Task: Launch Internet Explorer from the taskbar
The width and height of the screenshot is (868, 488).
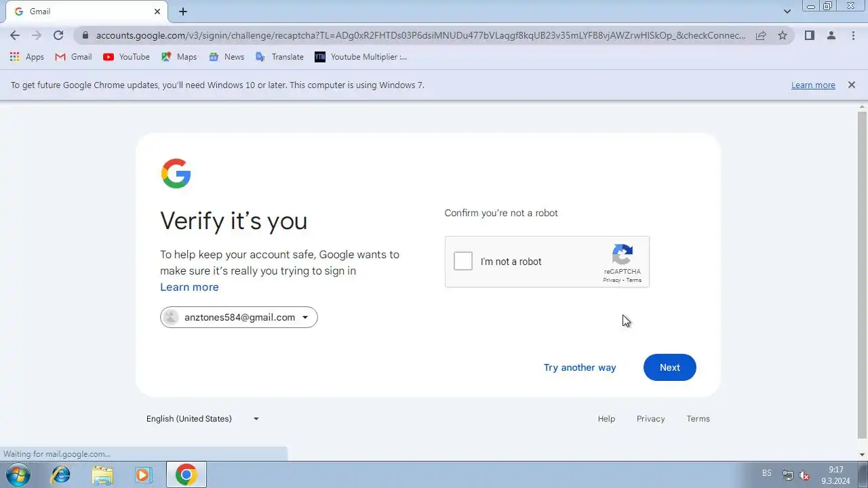Action: [61, 475]
